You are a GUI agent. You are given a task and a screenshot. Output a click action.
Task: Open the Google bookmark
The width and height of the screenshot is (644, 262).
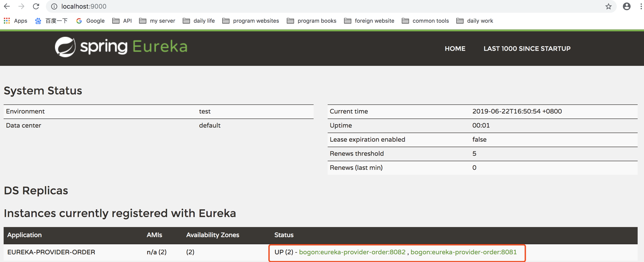(x=90, y=21)
